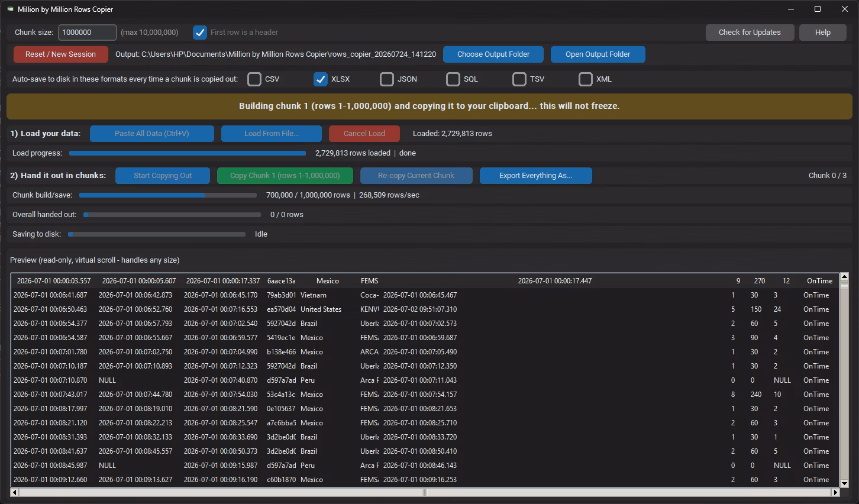
Task: Select preview cell 'b138e466'
Action: [281, 352]
